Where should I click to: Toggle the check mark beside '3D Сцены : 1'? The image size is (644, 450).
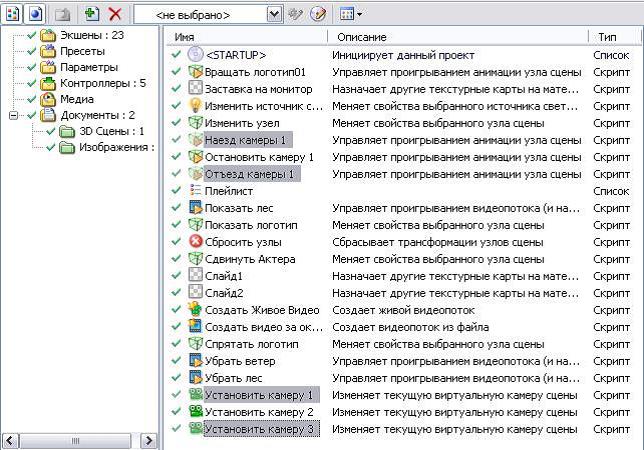click(51, 131)
